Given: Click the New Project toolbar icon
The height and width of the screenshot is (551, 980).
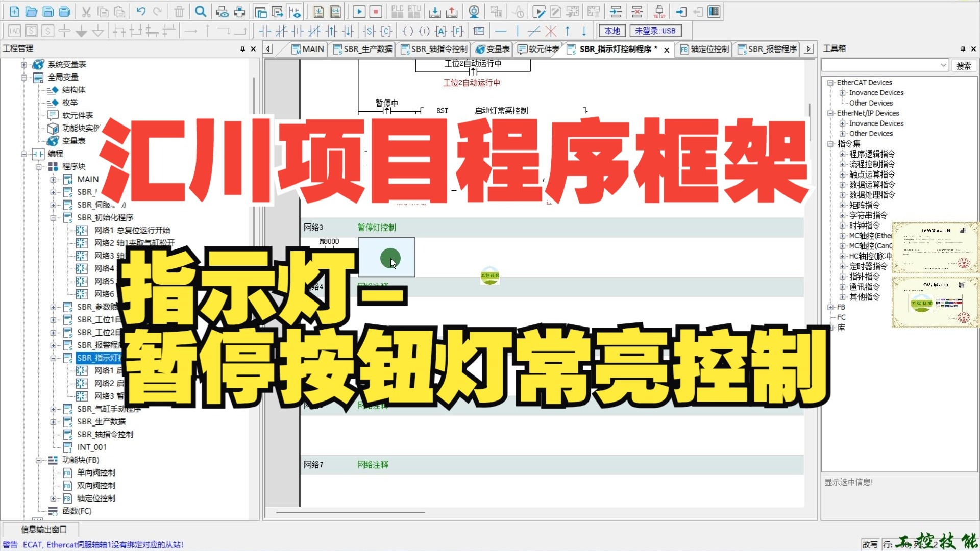Looking at the screenshot, I should pyautogui.click(x=14, y=12).
